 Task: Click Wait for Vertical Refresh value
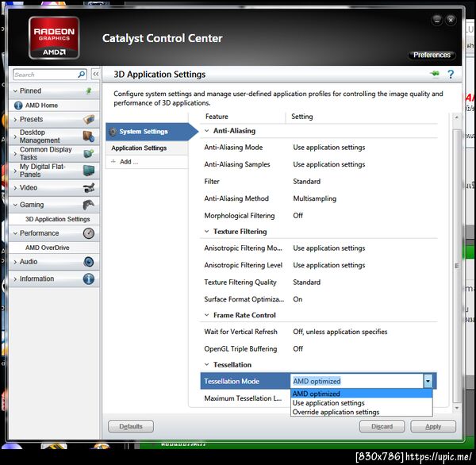[340, 332]
